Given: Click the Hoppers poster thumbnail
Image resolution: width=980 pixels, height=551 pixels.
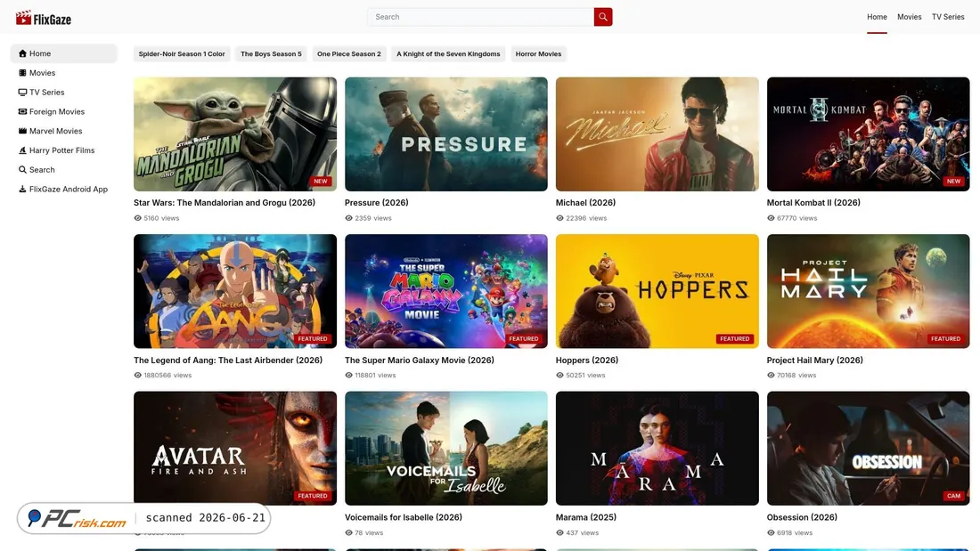Looking at the screenshot, I should tap(657, 291).
